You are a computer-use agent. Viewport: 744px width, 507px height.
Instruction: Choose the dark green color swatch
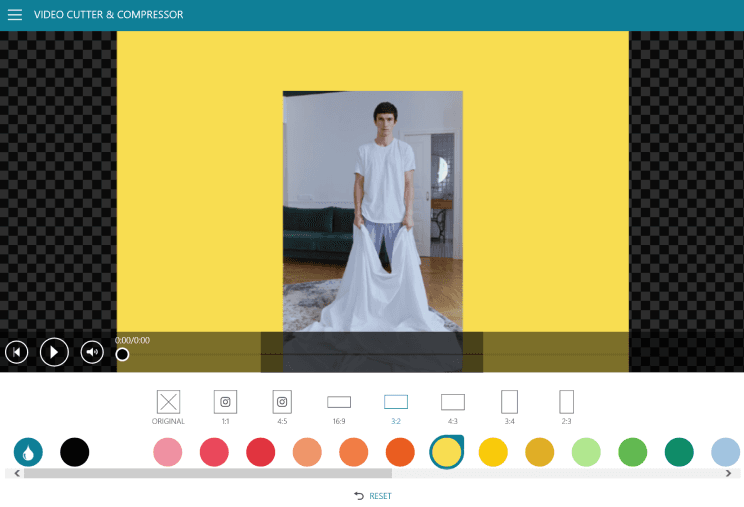click(x=679, y=452)
